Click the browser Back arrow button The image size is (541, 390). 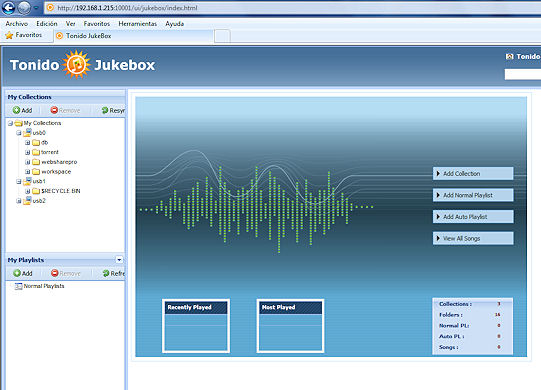[x=8, y=8]
